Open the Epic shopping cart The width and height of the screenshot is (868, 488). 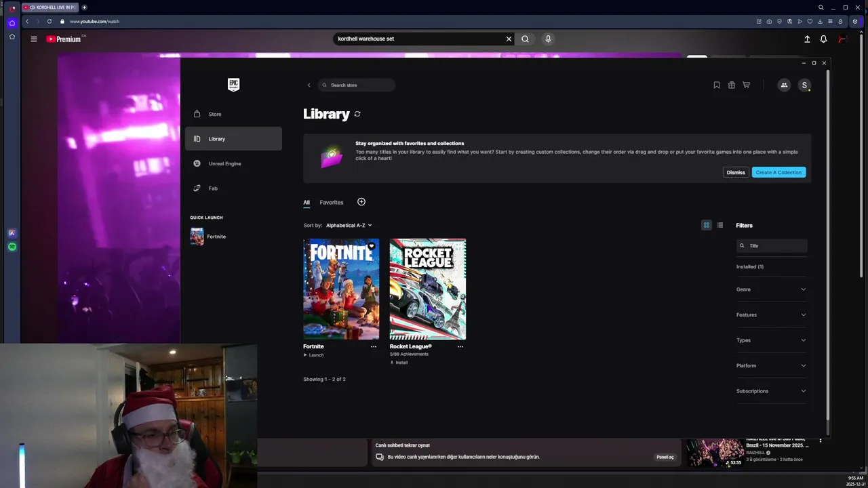click(x=746, y=85)
